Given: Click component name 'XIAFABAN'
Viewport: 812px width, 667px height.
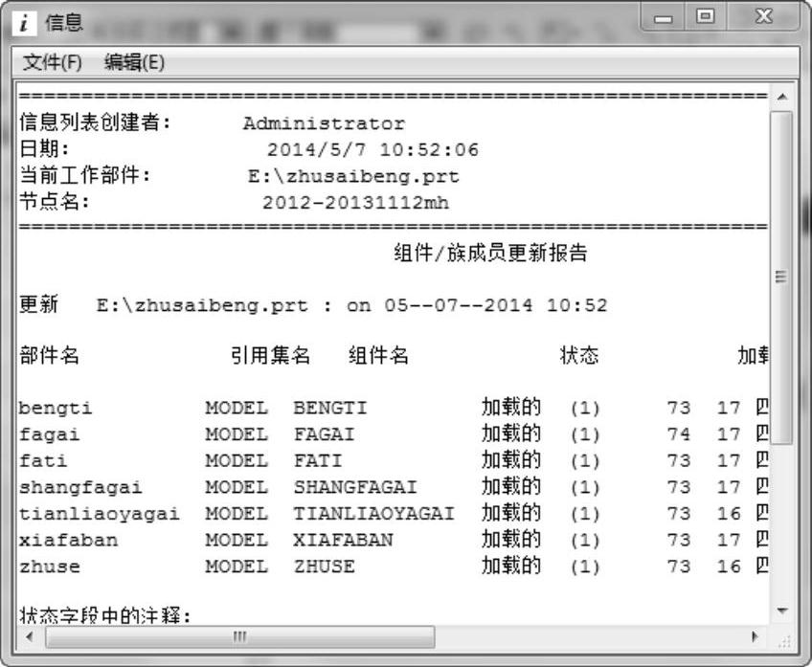Looking at the screenshot, I should (x=343, y=540).
